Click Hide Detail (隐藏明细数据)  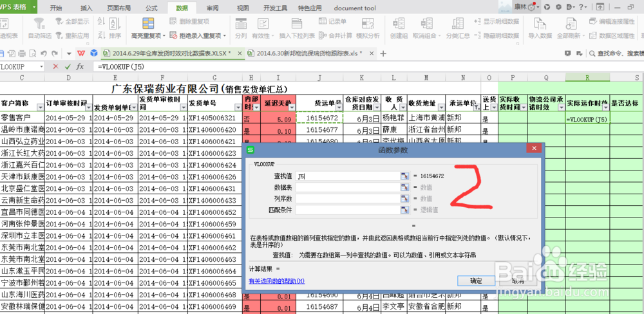coord(497,35)
